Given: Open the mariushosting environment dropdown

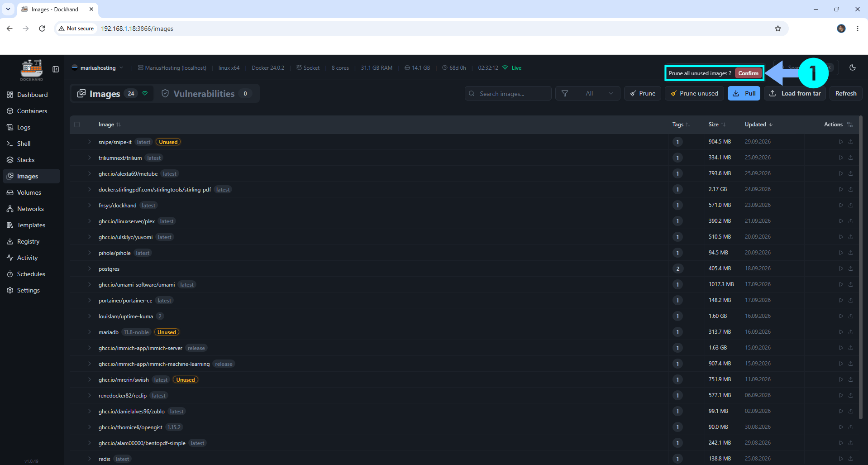Looking at the screenshot, I should tap(98, 68).
